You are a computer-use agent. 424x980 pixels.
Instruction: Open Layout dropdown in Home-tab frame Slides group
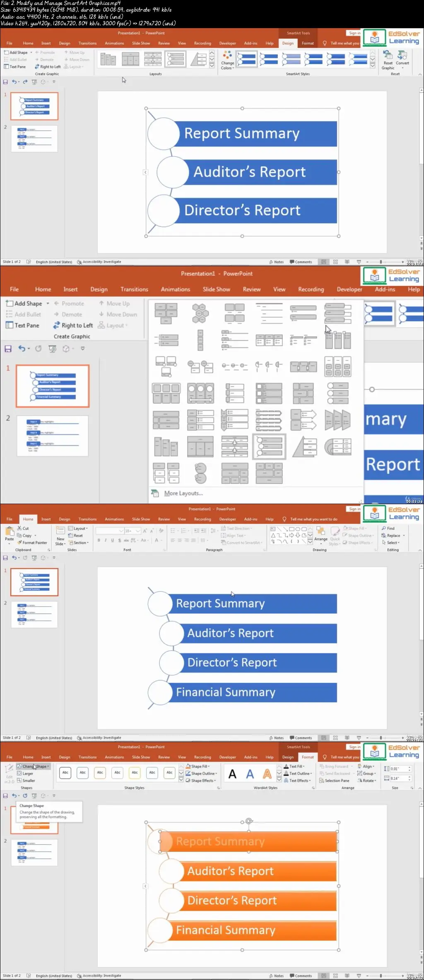pyautogui.click(x=78, y=528)
